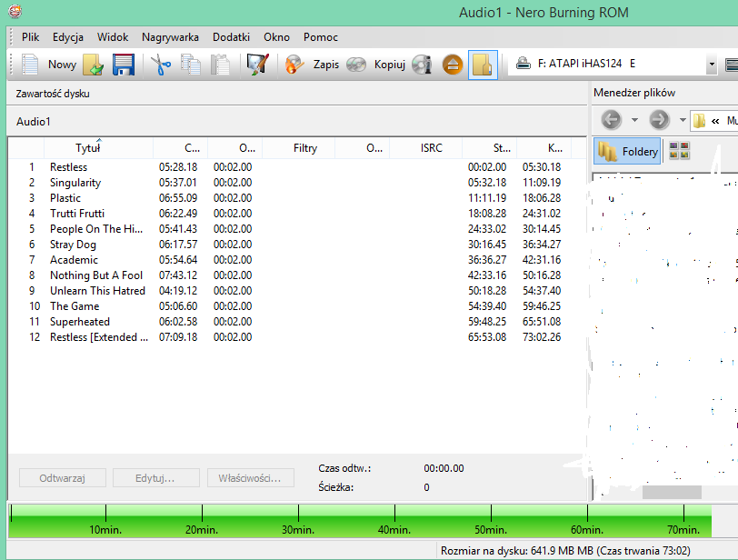Click the Nero application icon in title bar
Image resolution: width=738 pixels, height=560 pixels.
pos(15,11)
